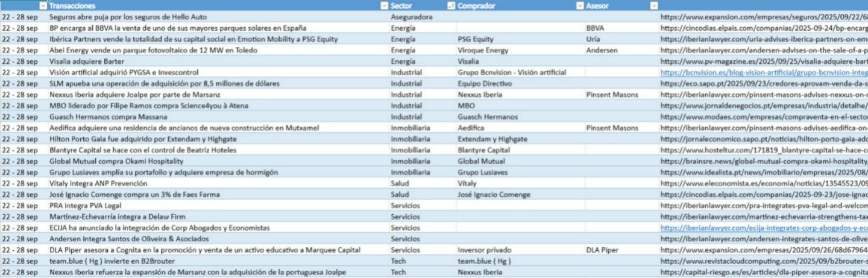The height and width of the screenshot is (278, 868).
Task: Select the expansion.com seguros URL cell
Action: pyautogui.click(x=764, y=17)
